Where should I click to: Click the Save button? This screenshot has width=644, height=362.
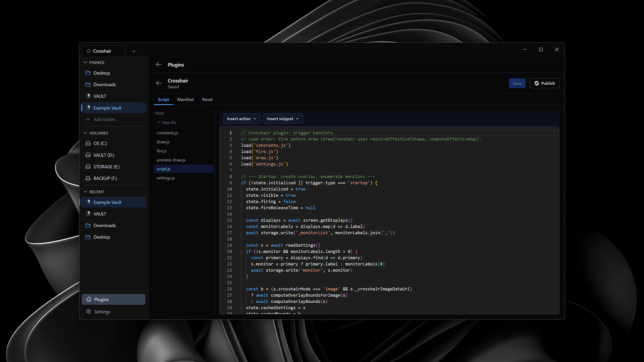coord(517,83)
